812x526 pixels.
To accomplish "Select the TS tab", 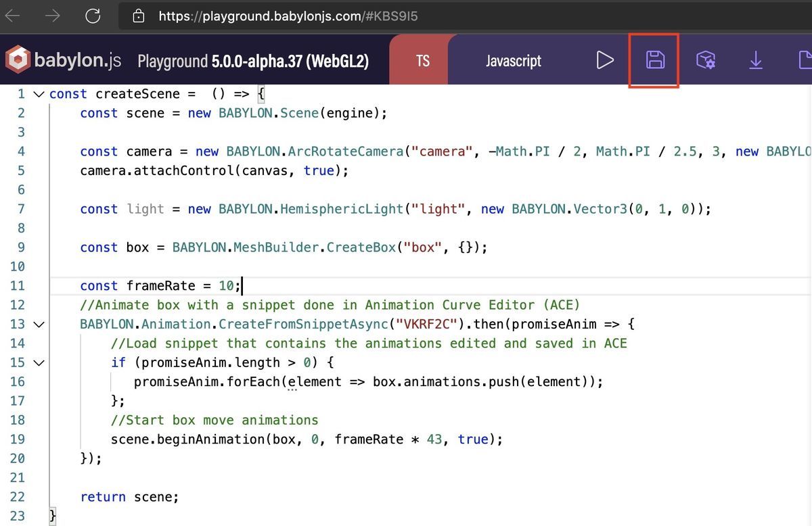I will pos(422,60).
